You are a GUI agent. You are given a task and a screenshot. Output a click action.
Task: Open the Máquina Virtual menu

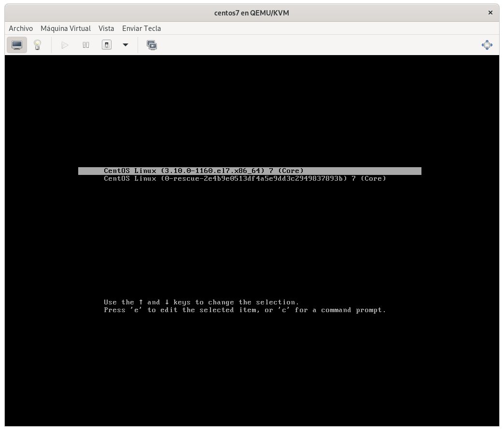click(x=66, y=29)
